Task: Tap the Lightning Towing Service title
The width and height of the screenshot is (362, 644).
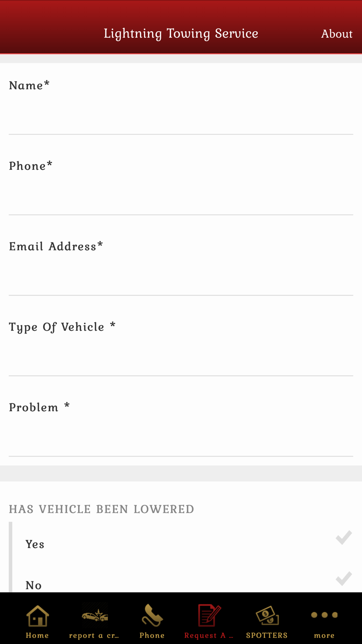Action: (181, 33)
